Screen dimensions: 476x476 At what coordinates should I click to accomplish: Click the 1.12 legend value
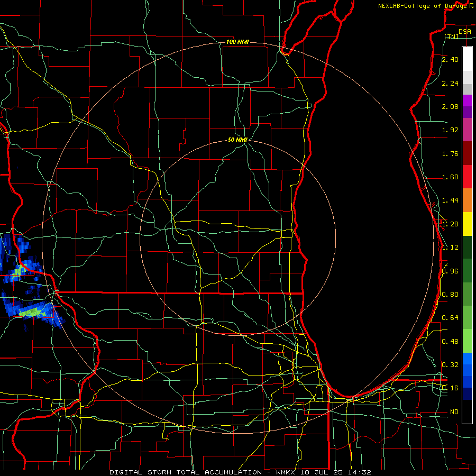(x=450, y=248)
